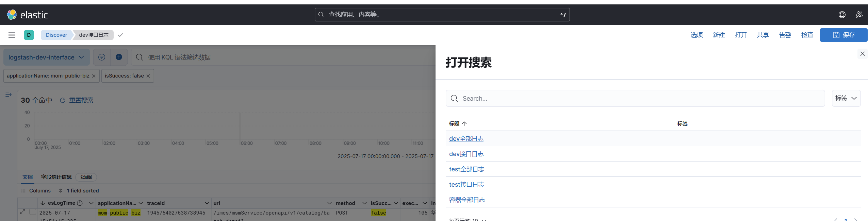The width and height of the screenshot is (868, 221).
Task: Open the 标签 filter dropdown
Action: [846, 98]
